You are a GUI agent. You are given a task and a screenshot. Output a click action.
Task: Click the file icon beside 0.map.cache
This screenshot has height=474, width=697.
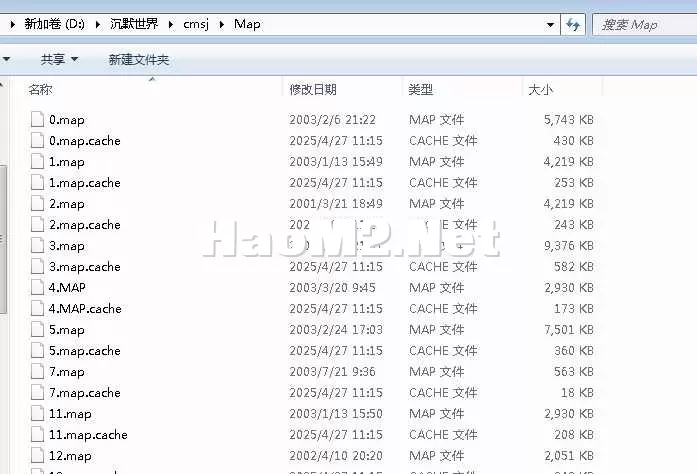coord(37,141)
